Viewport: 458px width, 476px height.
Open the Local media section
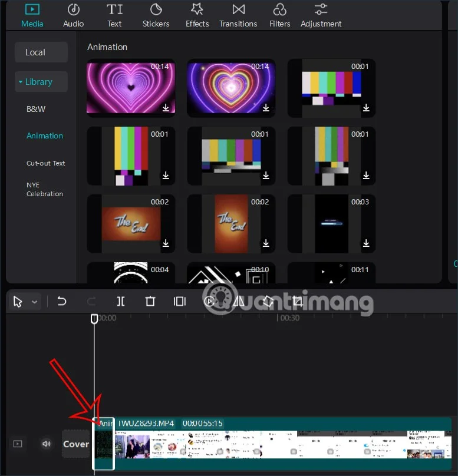click(41, 52)
